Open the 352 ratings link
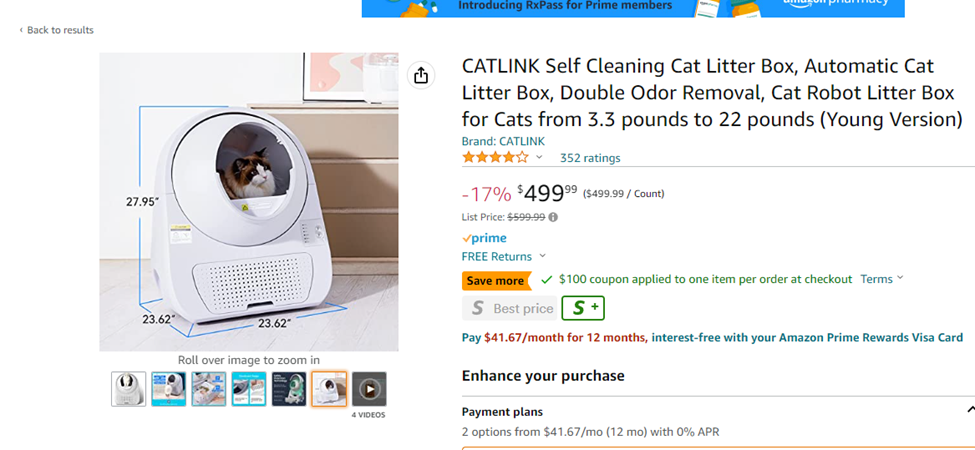Viewport: 975px width, 450px height. 590,158
